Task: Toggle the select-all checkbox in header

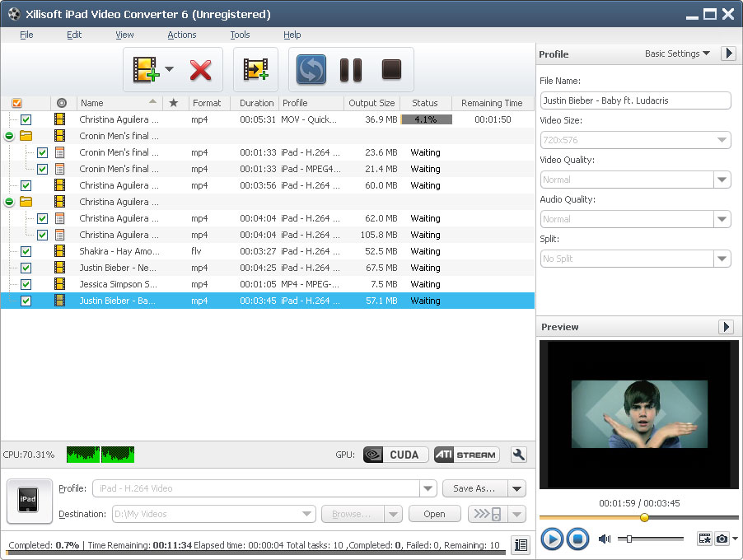Action: point(17,102)
